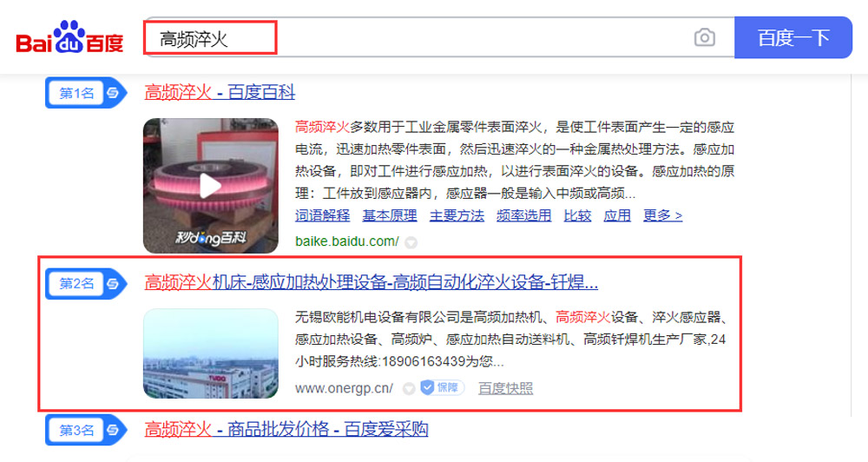Screen dimensions: 868x462
Task: View the 百度快照 cached page
Action: tap(505, 388)
